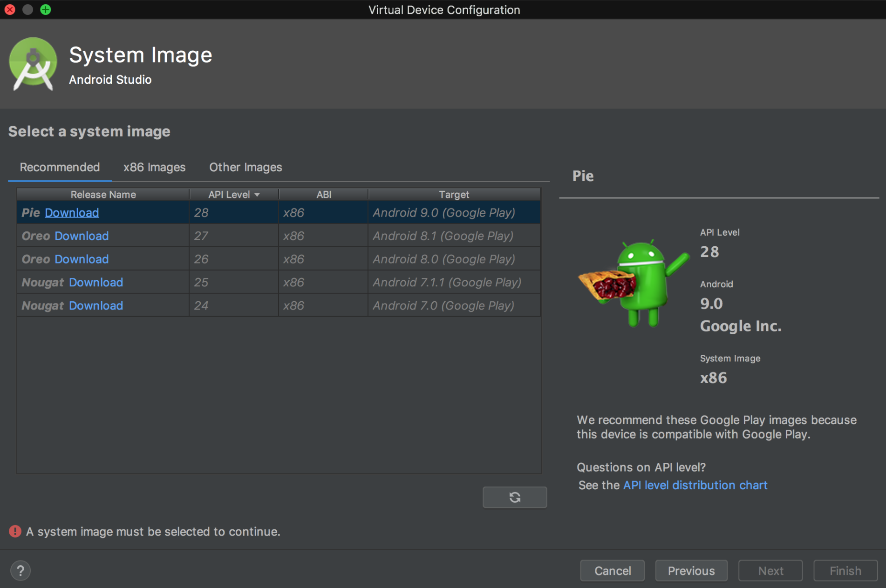Sort by API Level column arrow
Screen dimensions: 886x588
[x=257, y=195]
